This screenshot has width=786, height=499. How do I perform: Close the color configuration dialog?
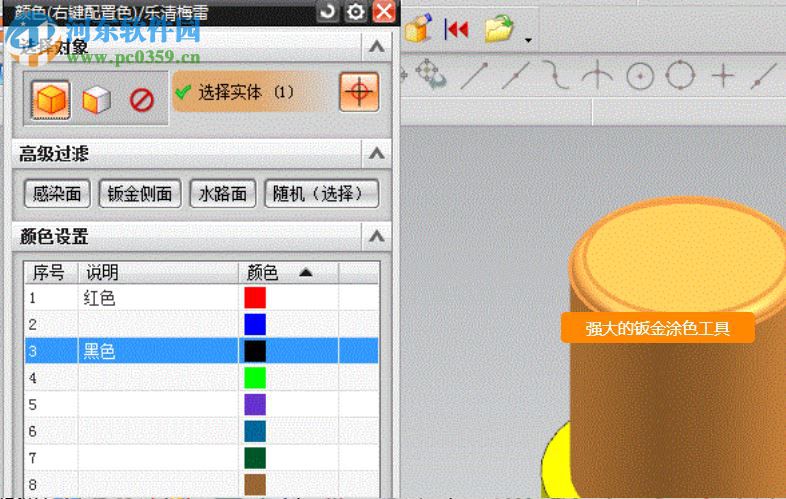(384, 11)
